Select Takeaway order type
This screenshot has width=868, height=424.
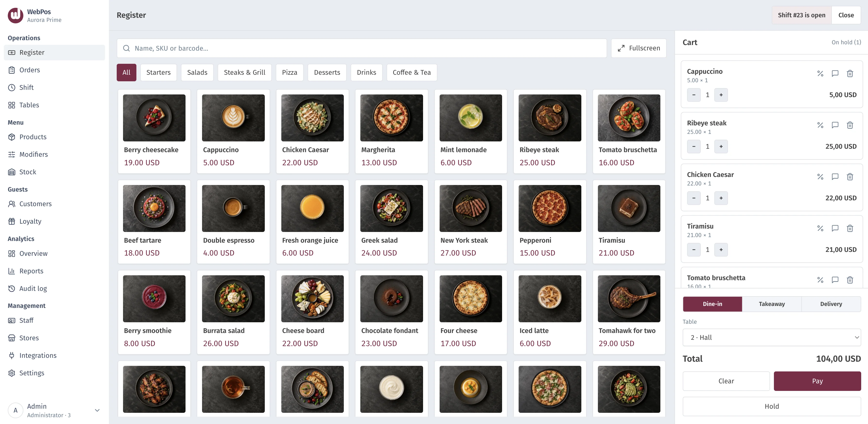772,304
